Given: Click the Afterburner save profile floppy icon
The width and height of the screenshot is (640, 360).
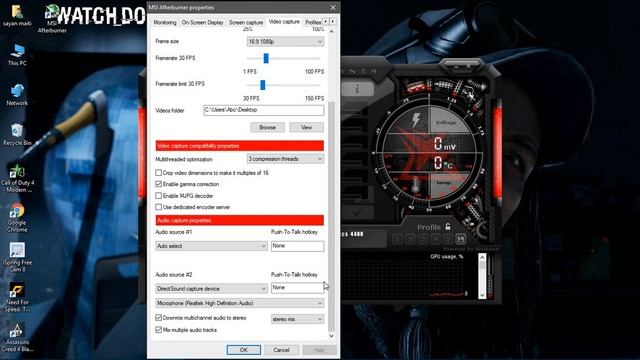Looking at the screenshot, I should (x=460, y=239).
